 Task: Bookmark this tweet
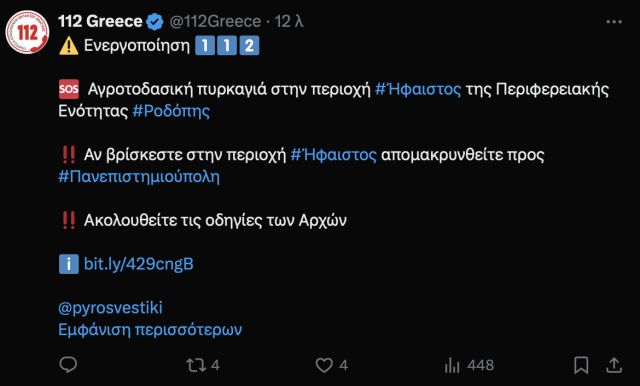[x=581, y=365]
